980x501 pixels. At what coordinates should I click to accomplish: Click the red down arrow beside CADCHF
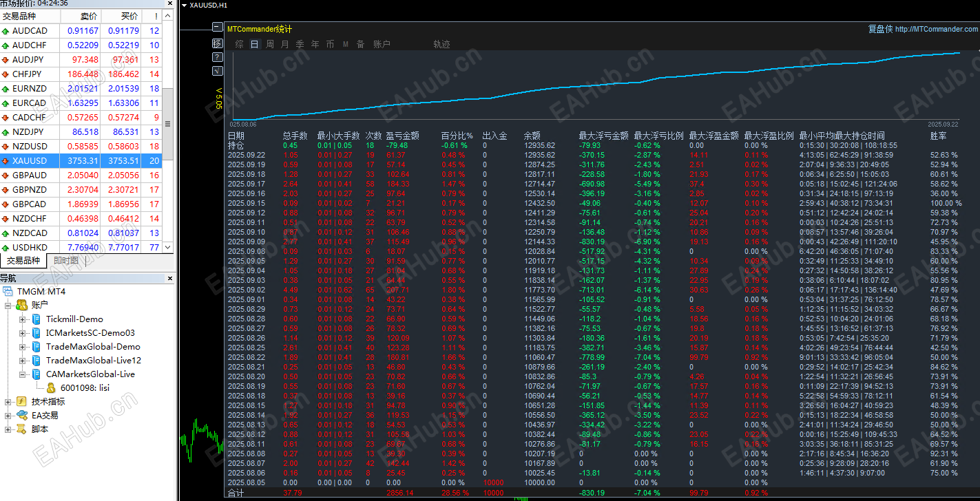click(x=6, y=118)
